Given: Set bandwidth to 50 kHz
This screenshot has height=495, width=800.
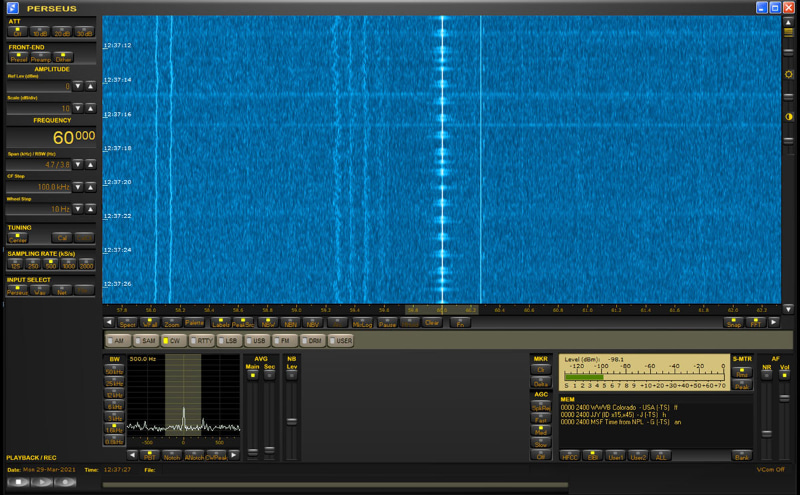Looking at the screenshot, I should click(x=114, y=370).
